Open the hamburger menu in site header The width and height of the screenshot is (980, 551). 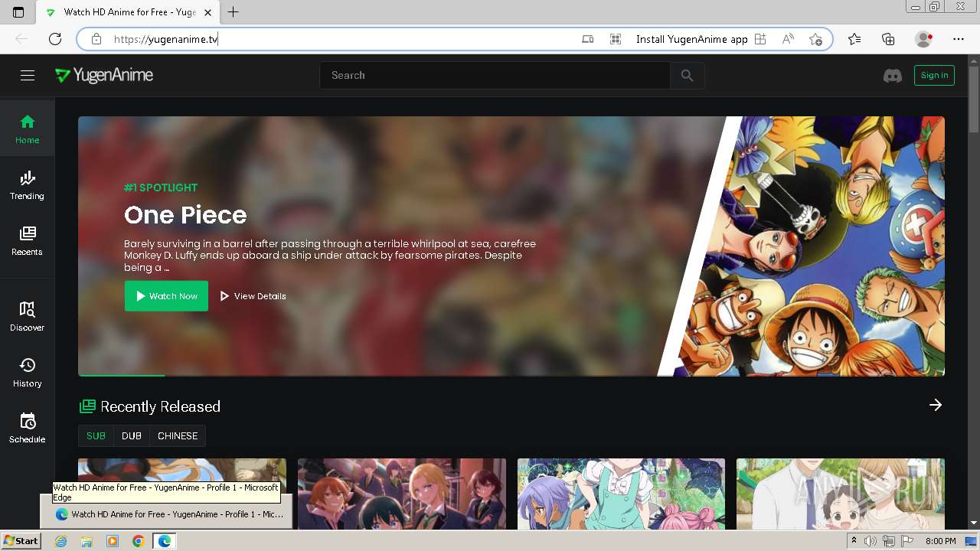tap(28, 75)
